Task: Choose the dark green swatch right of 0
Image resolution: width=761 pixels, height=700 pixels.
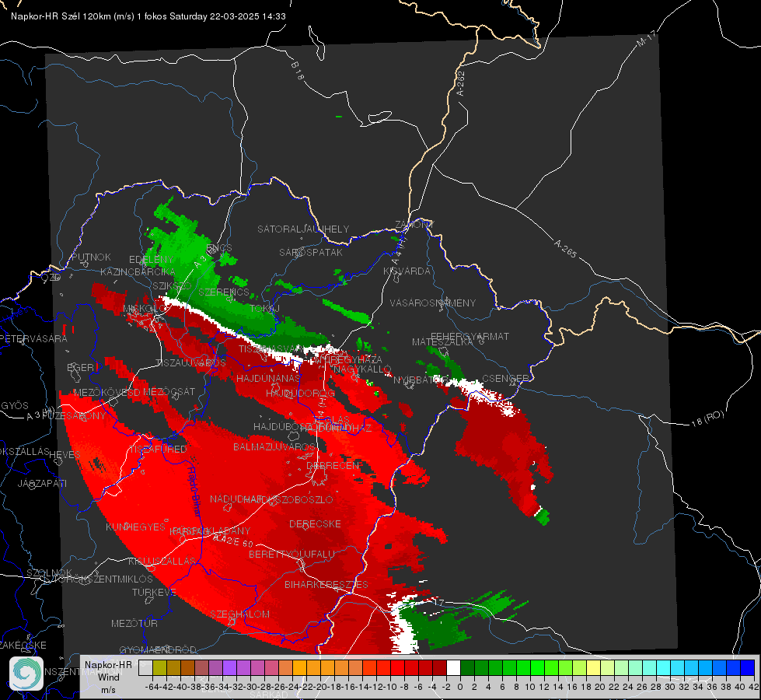Action: coord(467,668)
